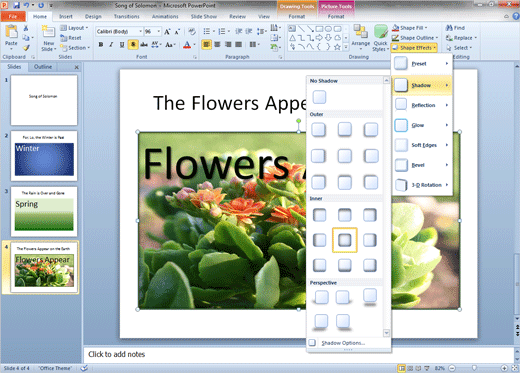
Task: Select slide 2 Winter thumbnail
Action: tap(44, 156)
